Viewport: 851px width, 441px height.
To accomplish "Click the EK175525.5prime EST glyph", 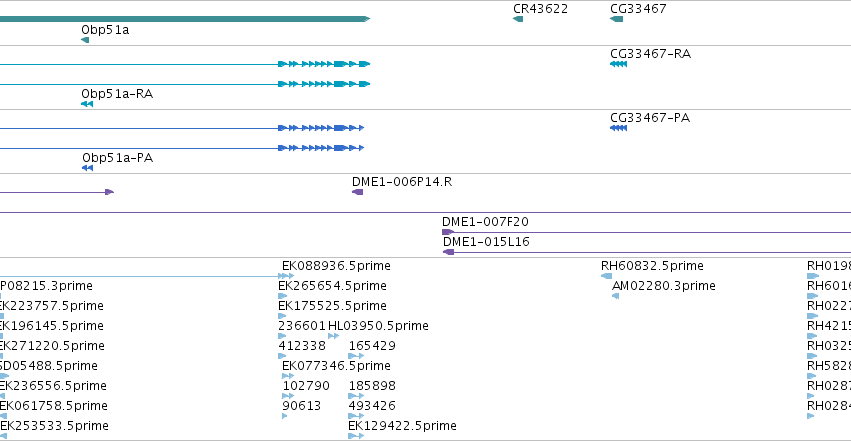I will [x=282, y=316].
